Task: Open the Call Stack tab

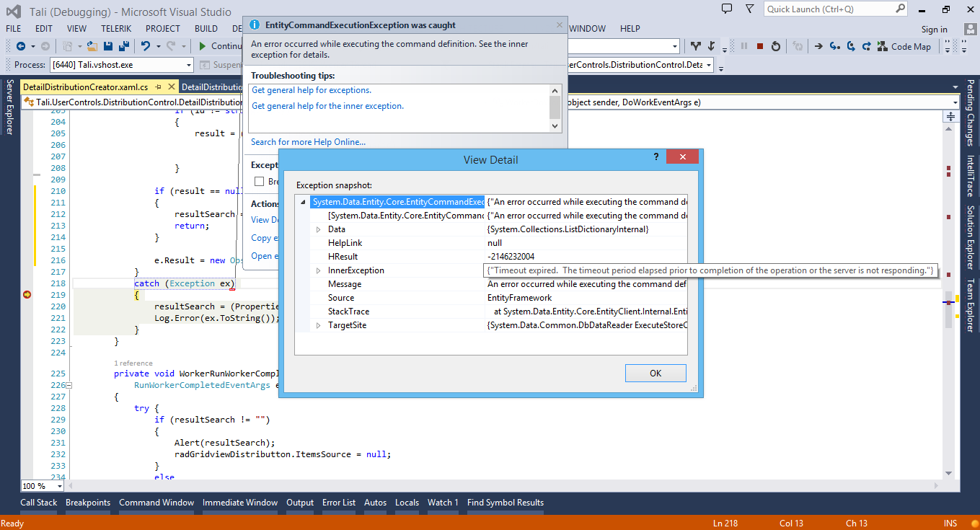Action: coord(39,503)
